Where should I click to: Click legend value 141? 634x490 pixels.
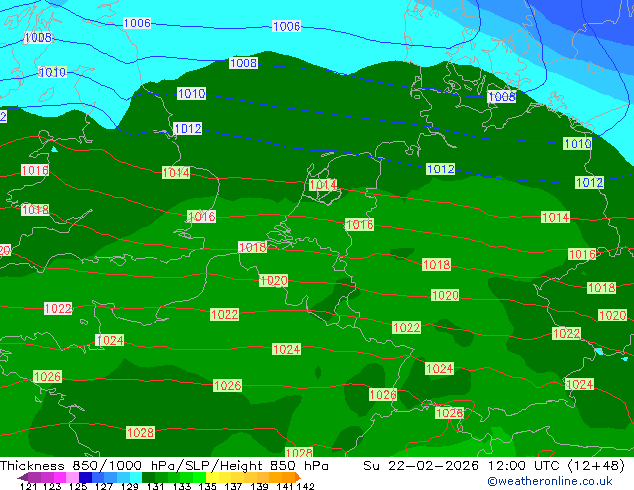coord(285,486)
